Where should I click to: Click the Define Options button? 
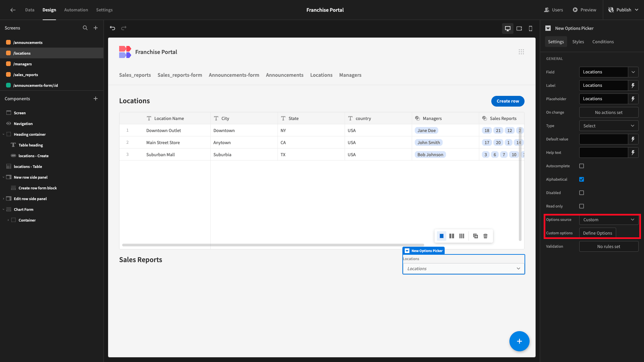coord(597,233)
